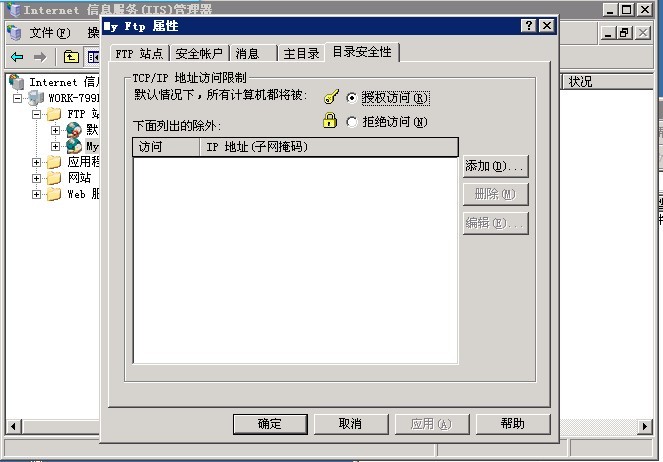The height and width of the screenshot is (462, 663).
Task: Click the dialog's question mark help icon
Action: tap(529, 26)
